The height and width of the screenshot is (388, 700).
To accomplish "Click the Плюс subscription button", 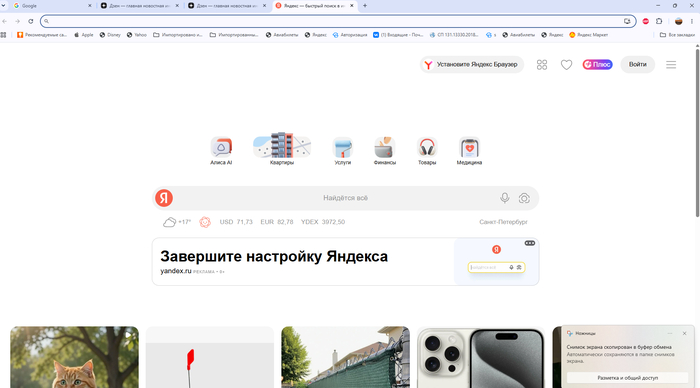I will point(597,65).
